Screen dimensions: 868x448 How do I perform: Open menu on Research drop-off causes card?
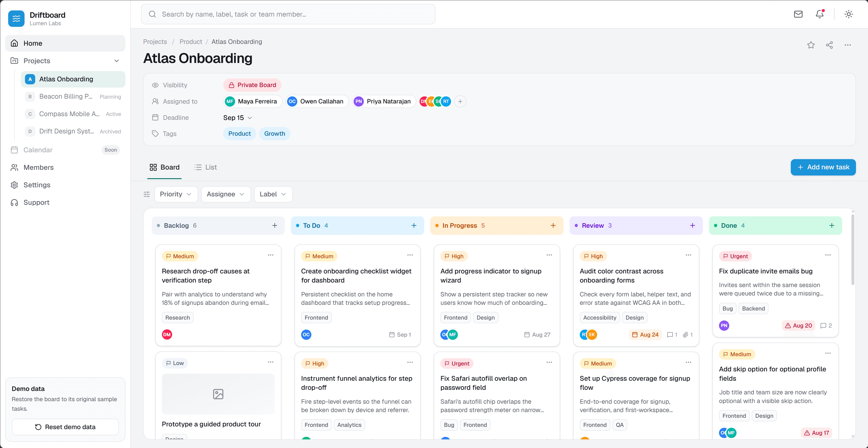click(270, 255)
